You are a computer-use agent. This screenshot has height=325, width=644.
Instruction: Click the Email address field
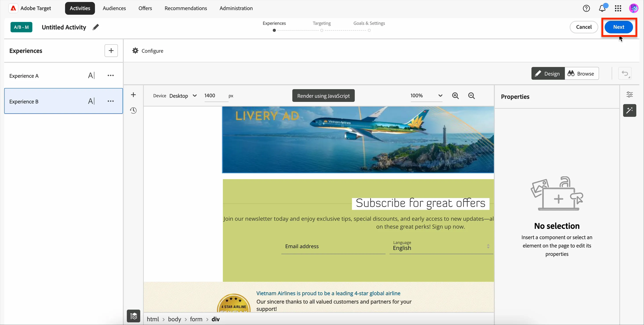pos(333,247)
